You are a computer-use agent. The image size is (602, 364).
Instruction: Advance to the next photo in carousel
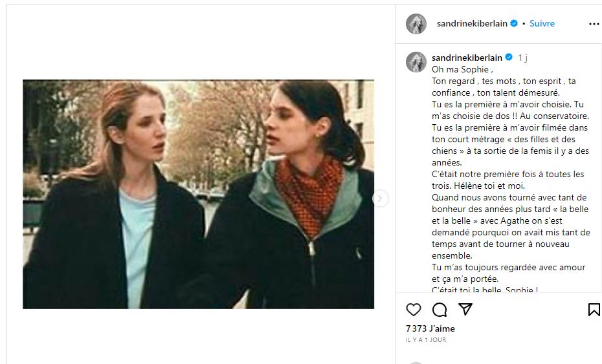[380, 198]
